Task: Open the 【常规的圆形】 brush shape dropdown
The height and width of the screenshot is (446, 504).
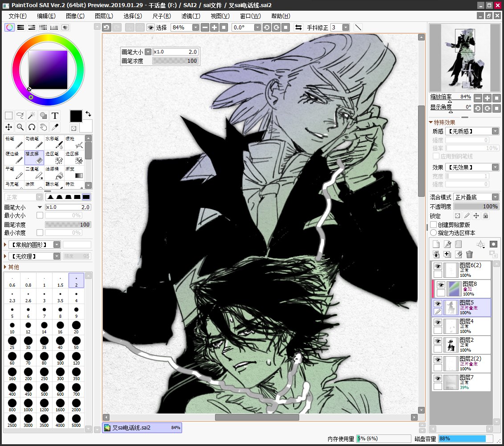Action: coord(34,245)
